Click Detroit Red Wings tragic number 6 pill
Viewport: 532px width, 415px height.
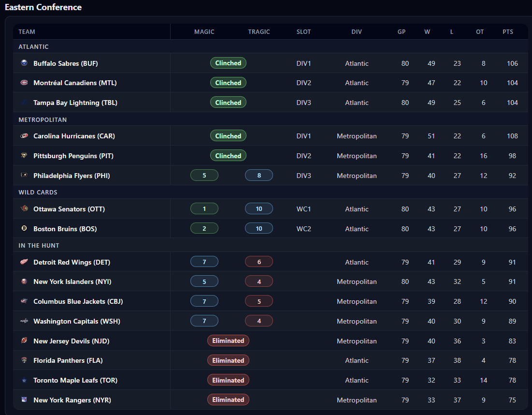pos(259,262)
